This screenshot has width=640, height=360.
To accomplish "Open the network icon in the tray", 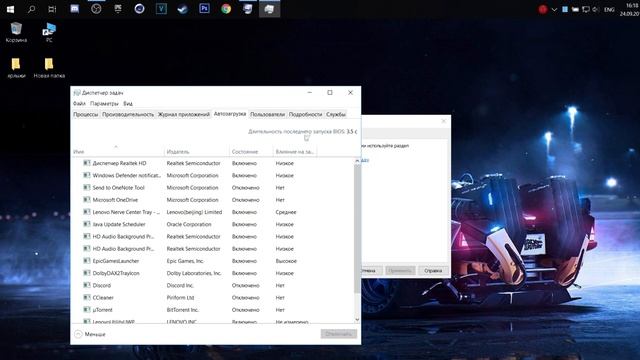I will (586, 9).
